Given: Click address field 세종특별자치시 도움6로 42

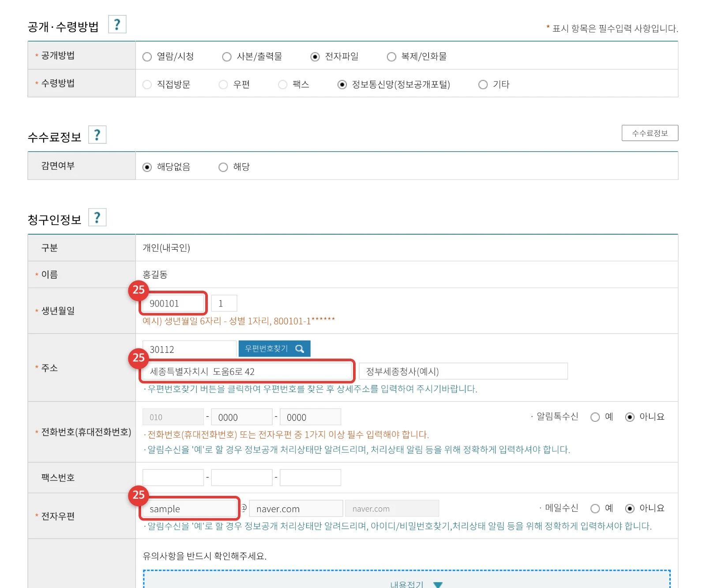Looking at the screenshot, I should click(x=247, y=371).
